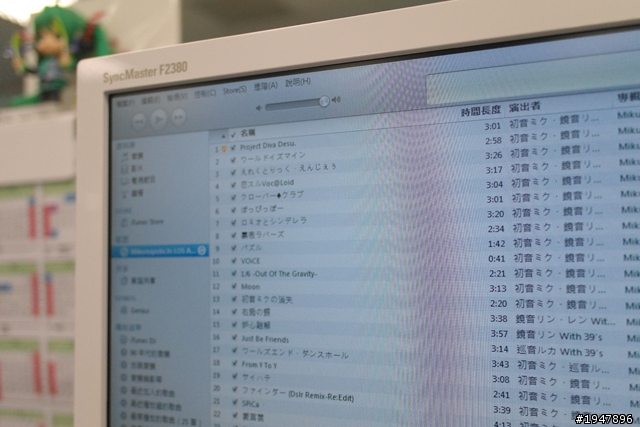The width and height of the screenshot is (640, 427).
Task: Open the iTunes Store sidebar icon
Action: [124, 223]
